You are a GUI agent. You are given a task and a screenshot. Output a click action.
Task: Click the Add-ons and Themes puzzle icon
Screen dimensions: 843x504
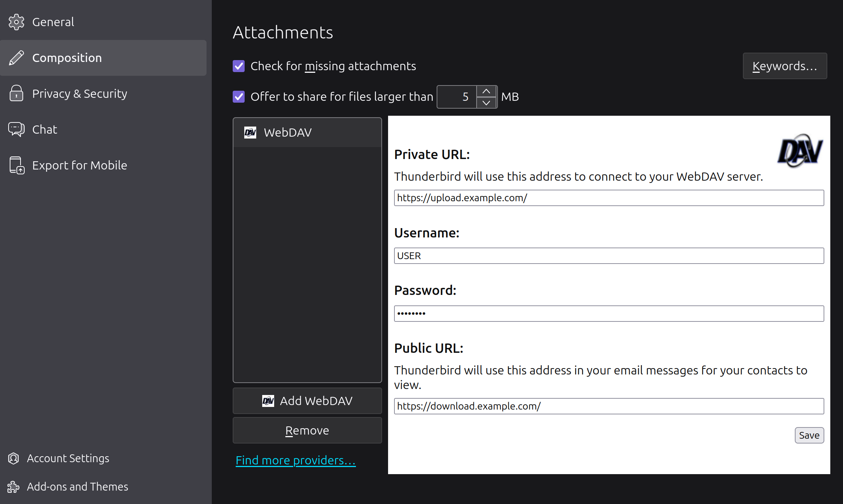[13, 487]
